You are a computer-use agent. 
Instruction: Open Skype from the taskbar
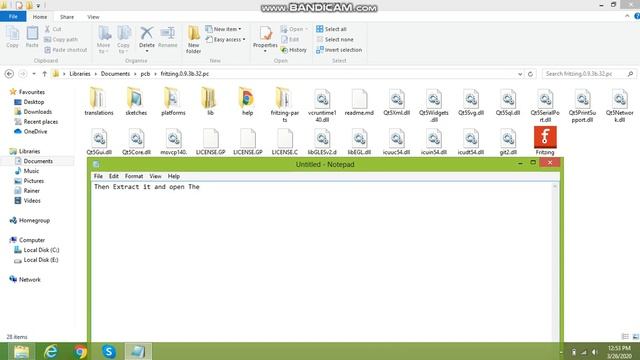[109, 351]
